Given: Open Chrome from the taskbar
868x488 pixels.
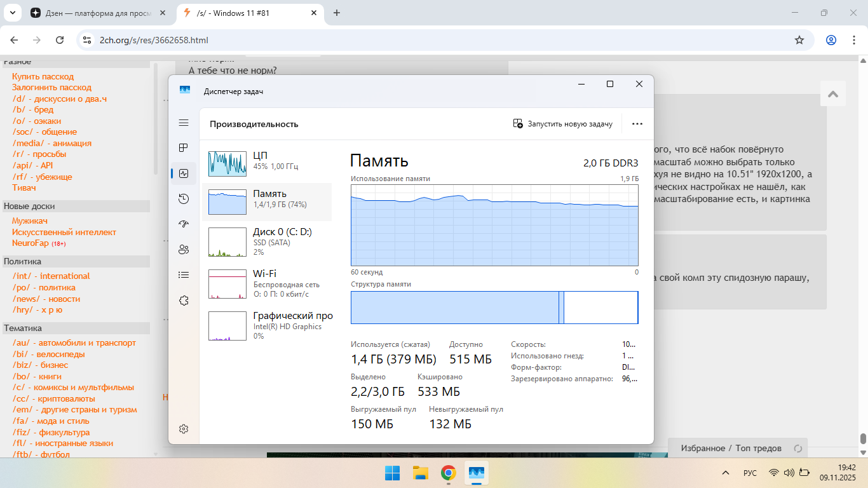Looking at the screenshot, I should [x=449, y=473].
